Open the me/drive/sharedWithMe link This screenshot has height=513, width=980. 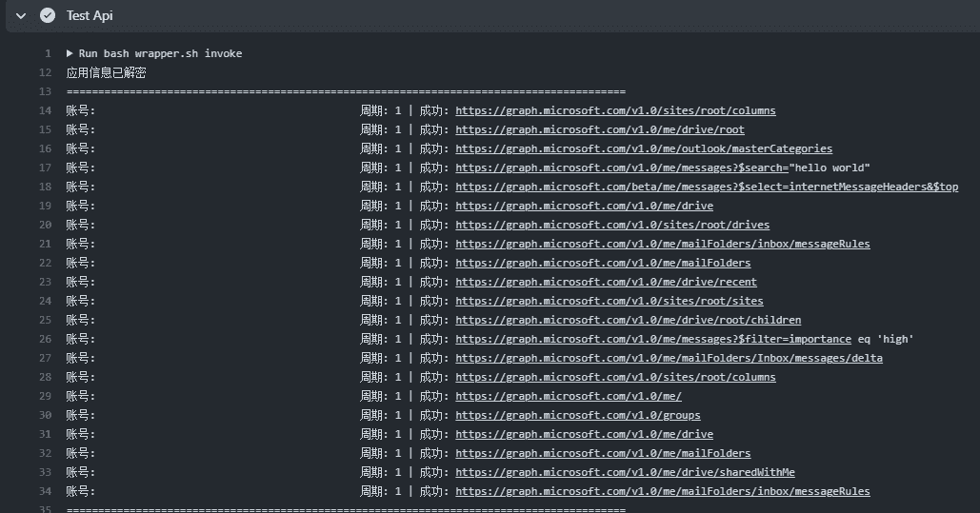click(x=625, y=472)
